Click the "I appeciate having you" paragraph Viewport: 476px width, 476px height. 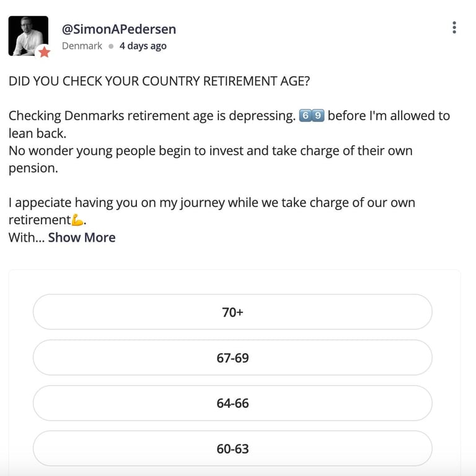(212, 203)
